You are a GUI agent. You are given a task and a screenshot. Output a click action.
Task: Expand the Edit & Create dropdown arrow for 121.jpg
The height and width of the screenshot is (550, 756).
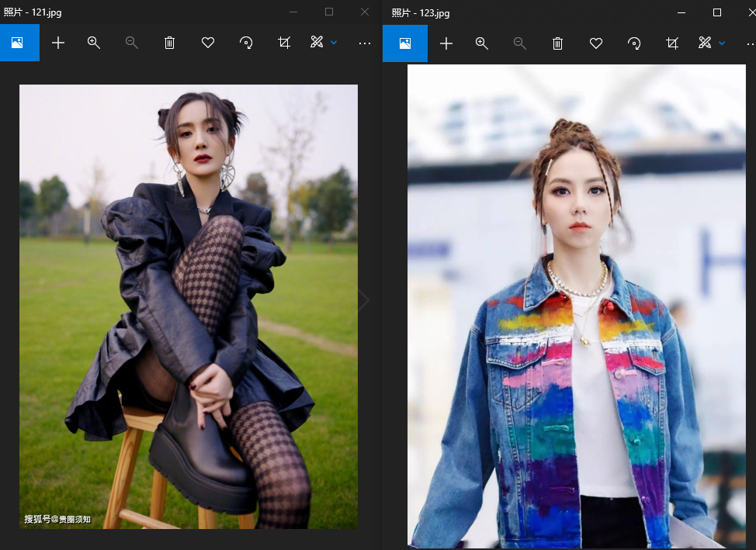tap(334, 43)
